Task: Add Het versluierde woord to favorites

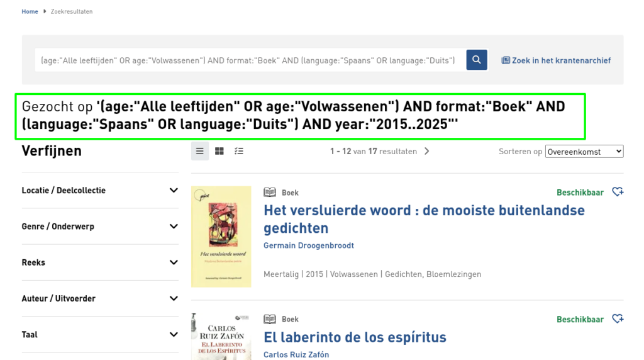Action: (x=618, y=192)
